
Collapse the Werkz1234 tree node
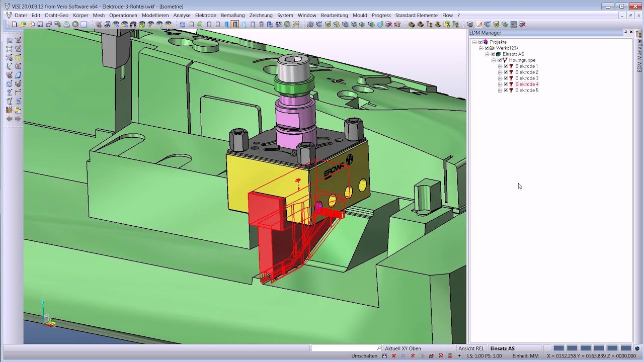pos(481,48)
